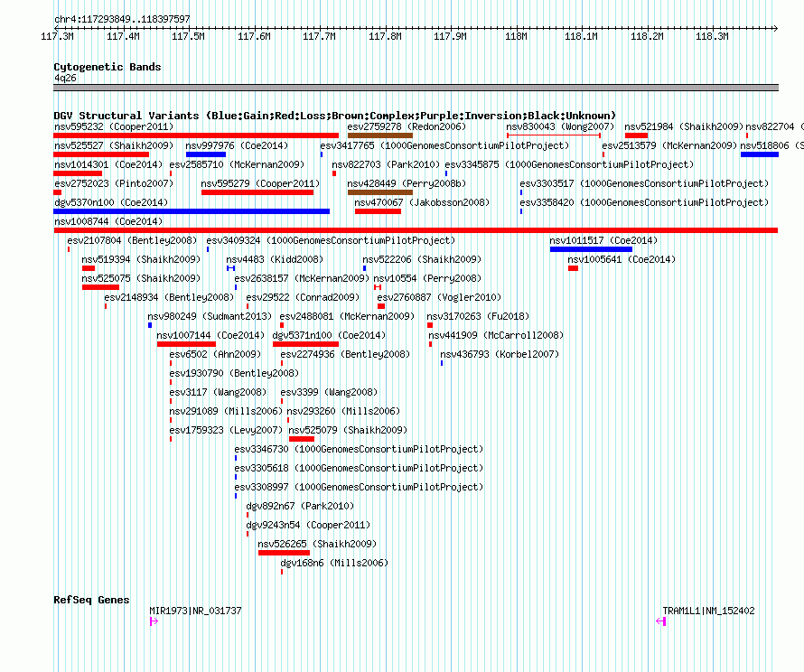Click esv2752023 (Pinto2007) label
The width and height of the screenshot is (804, 672).
(114, 183)
